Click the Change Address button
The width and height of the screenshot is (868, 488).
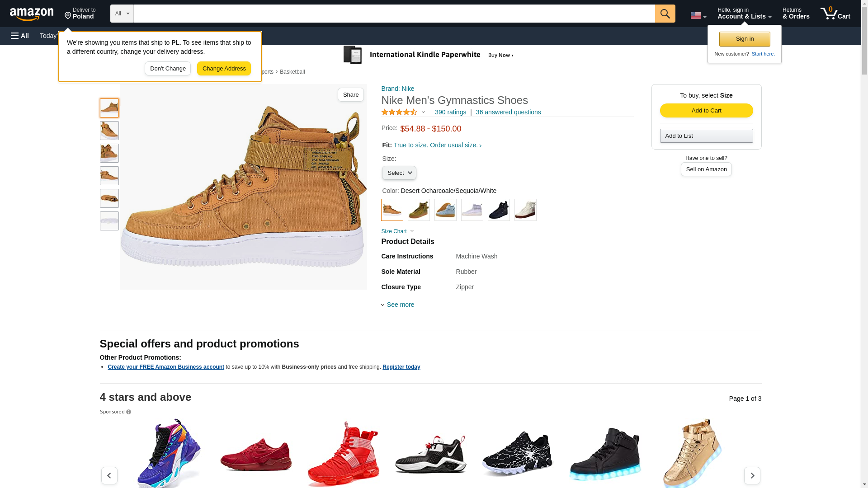(x=224, y=69)
